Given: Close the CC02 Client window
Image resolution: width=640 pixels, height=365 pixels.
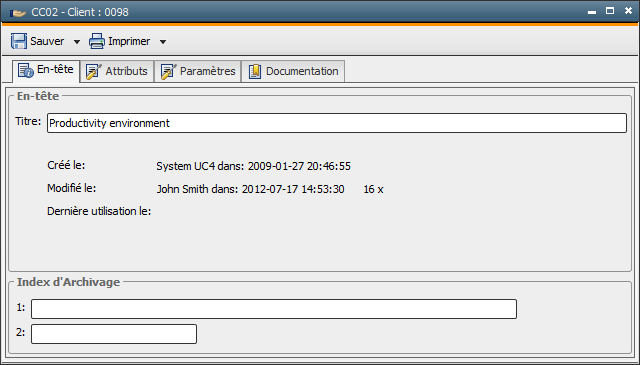Looking at the screenshot, I should point(628,11).
